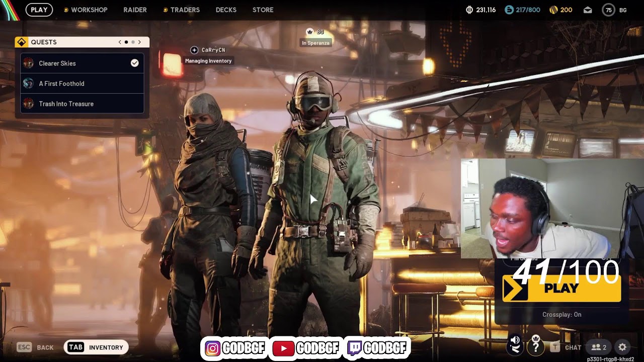644x362 pixels.
Task: Click the blue token icon beside 217/800
Action: pos(508,10)
